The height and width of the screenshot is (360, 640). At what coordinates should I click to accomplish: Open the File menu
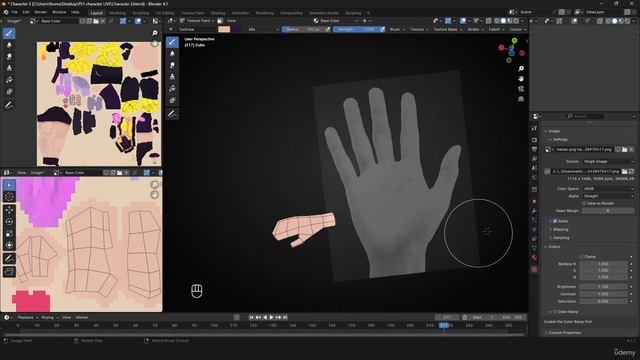click(14, 12)
